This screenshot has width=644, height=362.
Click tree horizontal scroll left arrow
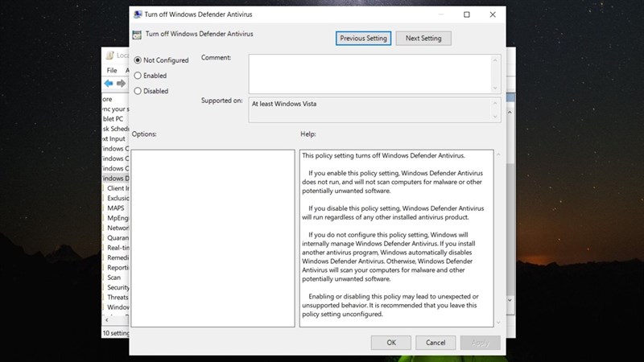[x=107, y=319]
